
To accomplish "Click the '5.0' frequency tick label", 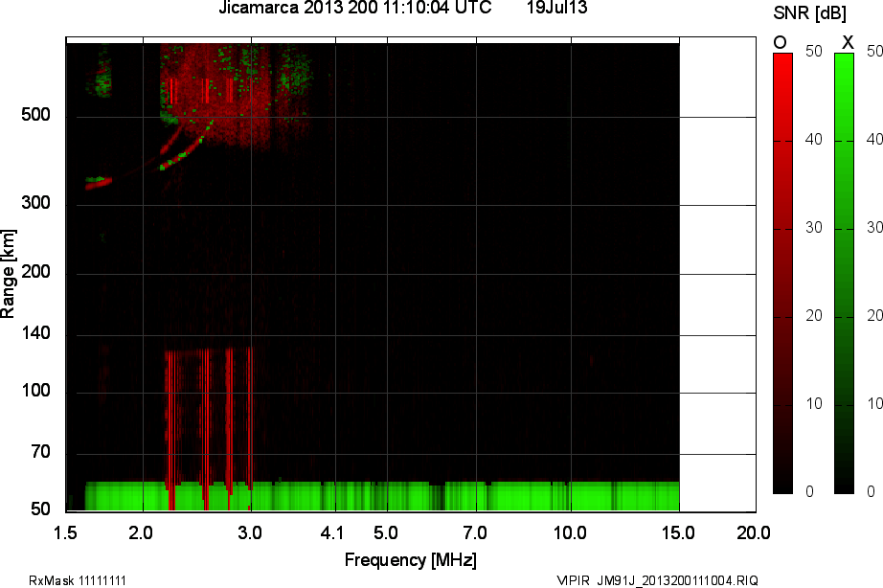I will tap(386, 532).
